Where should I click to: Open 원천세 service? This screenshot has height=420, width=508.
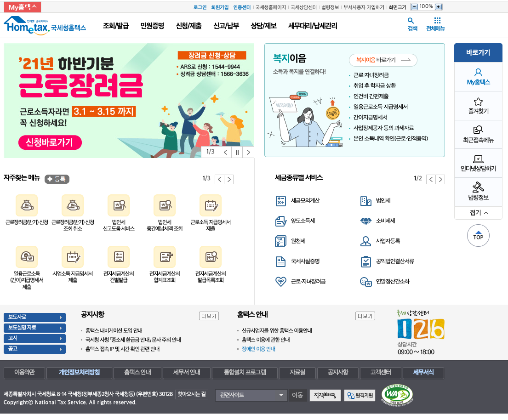click(290, 241)
